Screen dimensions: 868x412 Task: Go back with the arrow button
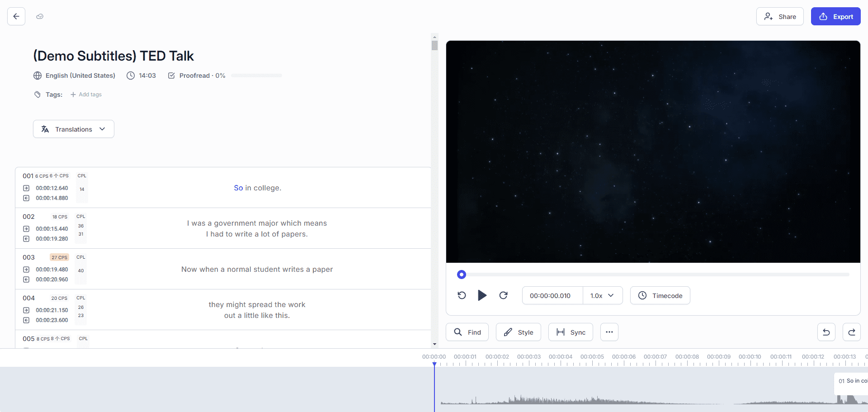[x=16, y=16]
